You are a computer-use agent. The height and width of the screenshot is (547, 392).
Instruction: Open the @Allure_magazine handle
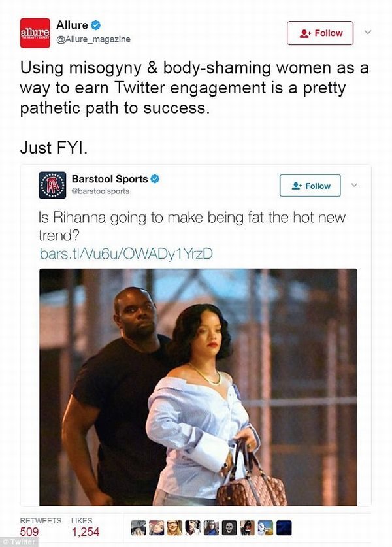click(93, 39)
